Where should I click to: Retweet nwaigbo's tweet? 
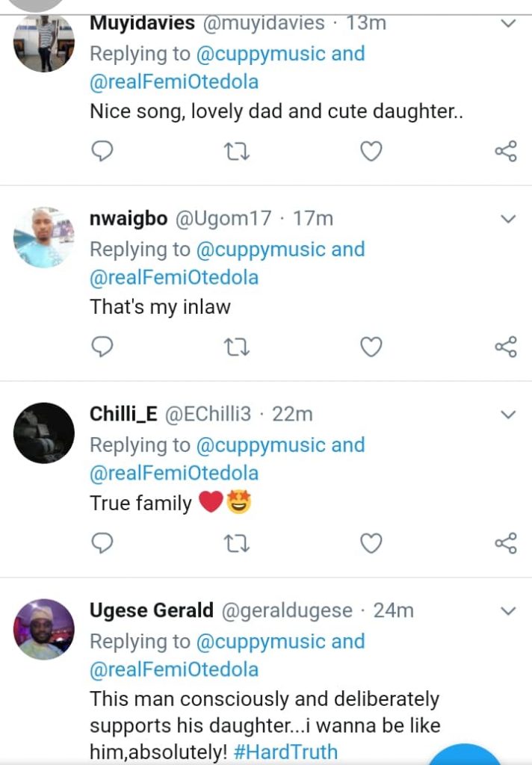[237, 347]
